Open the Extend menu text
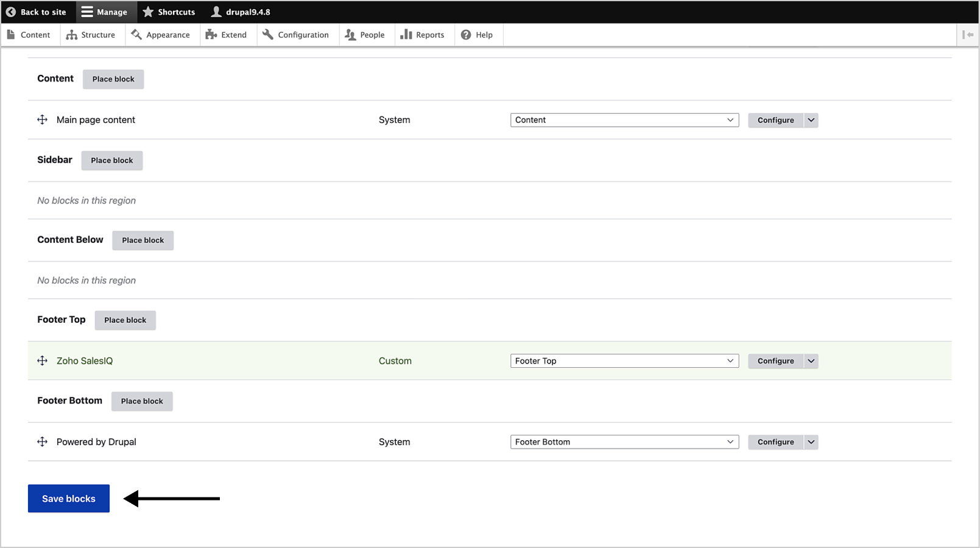Viewport: 980px width, 548px height. pos(234,35)
